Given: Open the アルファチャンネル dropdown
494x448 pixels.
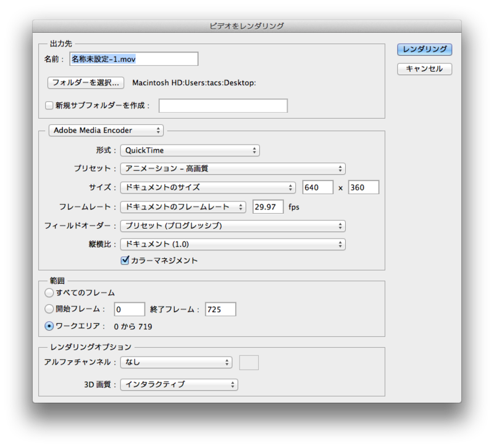Looking at the screenshot, I should coord(176,362).
